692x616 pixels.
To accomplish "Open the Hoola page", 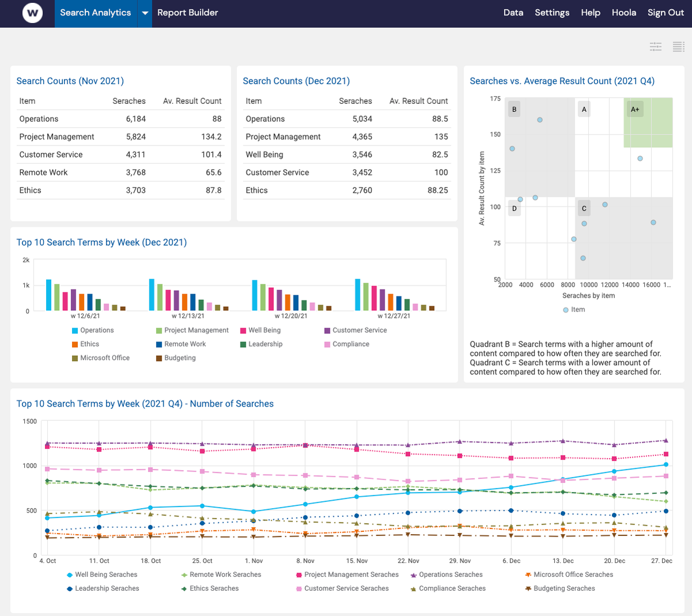I will click(624, 12).
